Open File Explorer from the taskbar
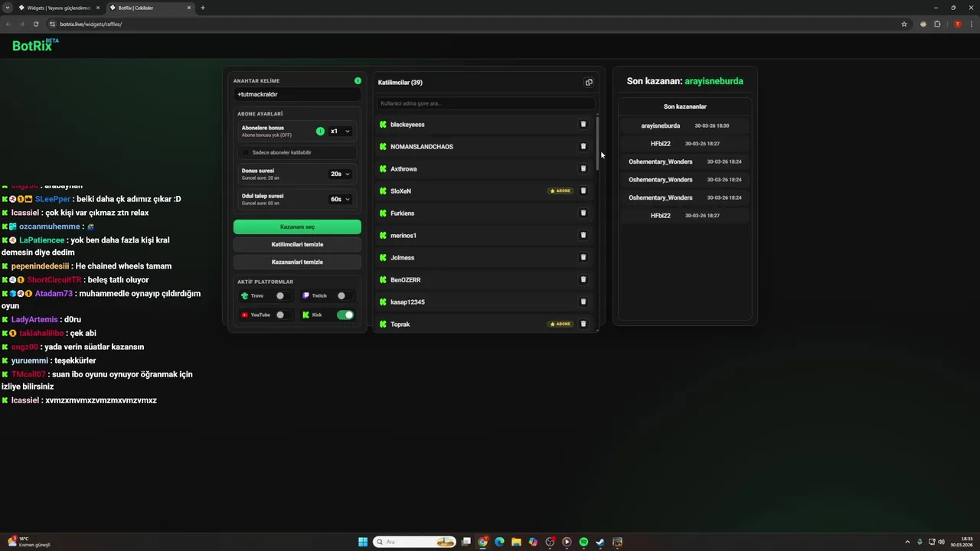This screenshot has height=551, width=980. click(516, 542)
